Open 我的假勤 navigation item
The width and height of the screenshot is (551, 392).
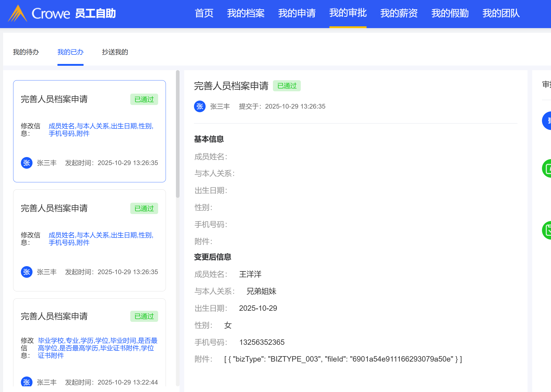point(450,13)
